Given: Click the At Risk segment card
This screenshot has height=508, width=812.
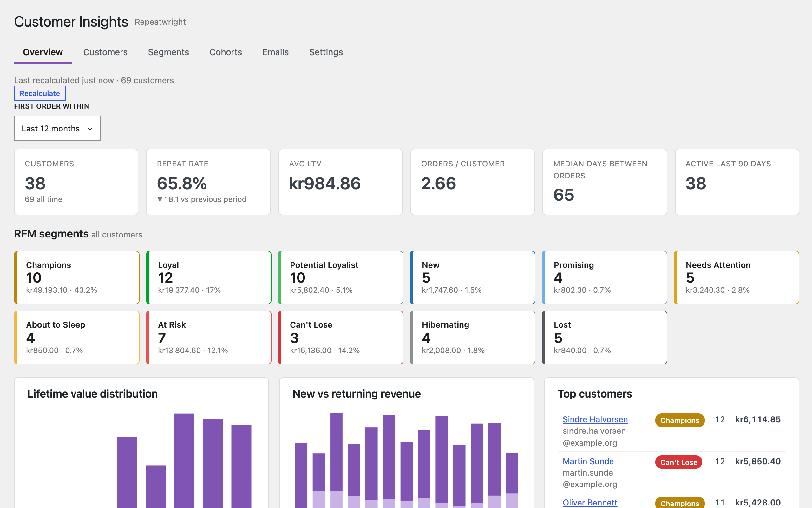Looking at the screenshot, I should click(x=208, y=337).
